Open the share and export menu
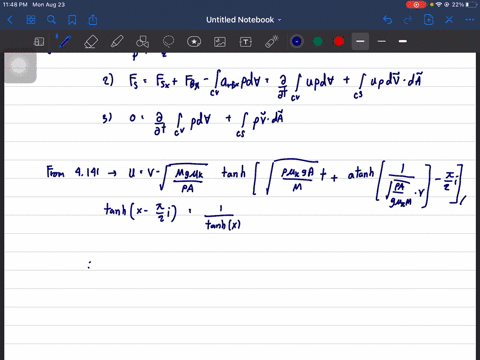Image resolution: width=480 pixels, height=360 pixels. click(x=93, y=20)
